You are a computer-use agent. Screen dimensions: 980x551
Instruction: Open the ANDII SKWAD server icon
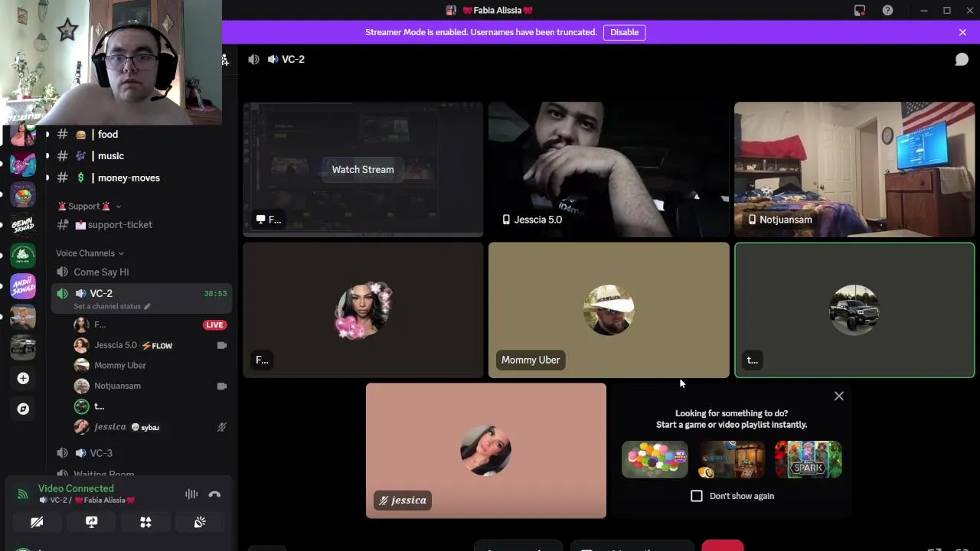(x=23, y=286)
